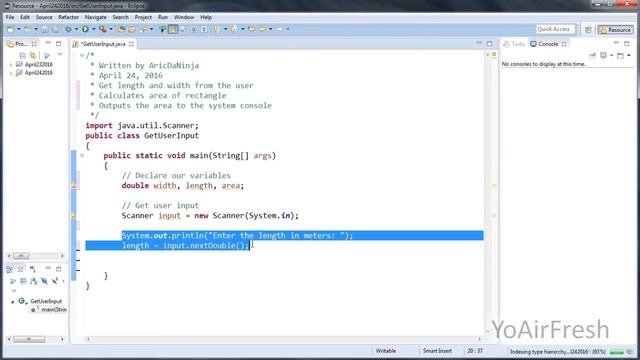The width and height of the screenshot is (640, 360).
Task: Click the Resource perspective button
Action: point(616,30)
